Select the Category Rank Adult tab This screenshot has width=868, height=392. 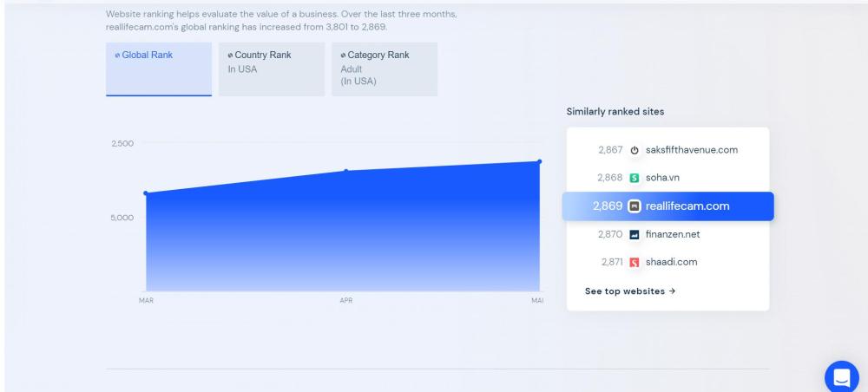click(x=385, y=69)
